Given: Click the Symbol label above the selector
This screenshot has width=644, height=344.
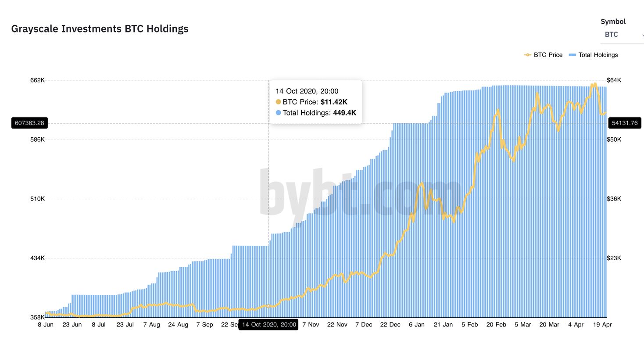Looking at the screenshot, I should point(613,21).
